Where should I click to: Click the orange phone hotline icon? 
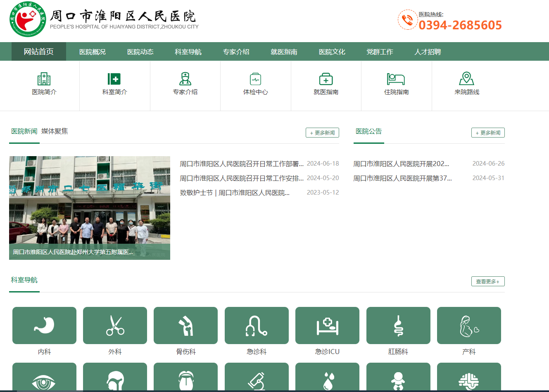click(x=408, y=20)
